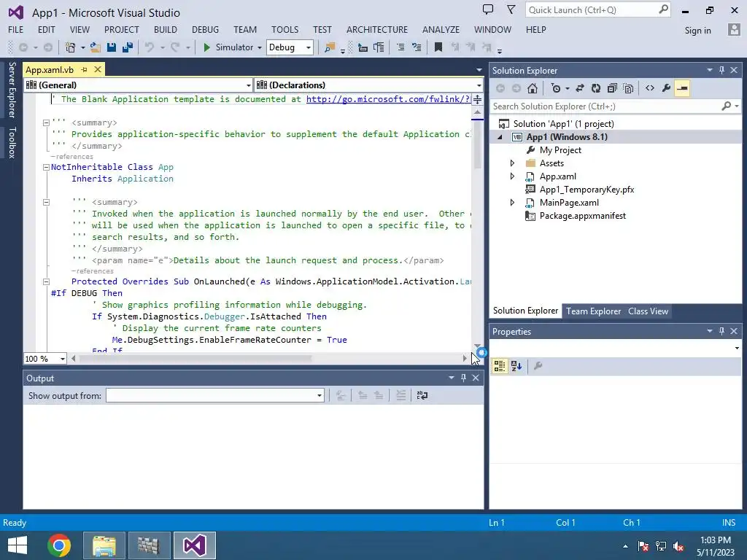This screenshot has height=560, width=747.
Task: Open the ARCHITECTURE menu
Action: click(x=377, y=29)
